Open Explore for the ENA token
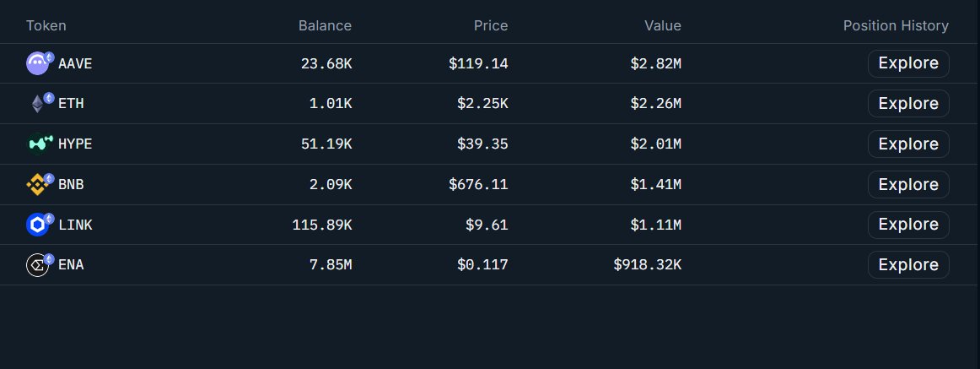The height and width of the screenshot is (369, 980). click(907, 265)
